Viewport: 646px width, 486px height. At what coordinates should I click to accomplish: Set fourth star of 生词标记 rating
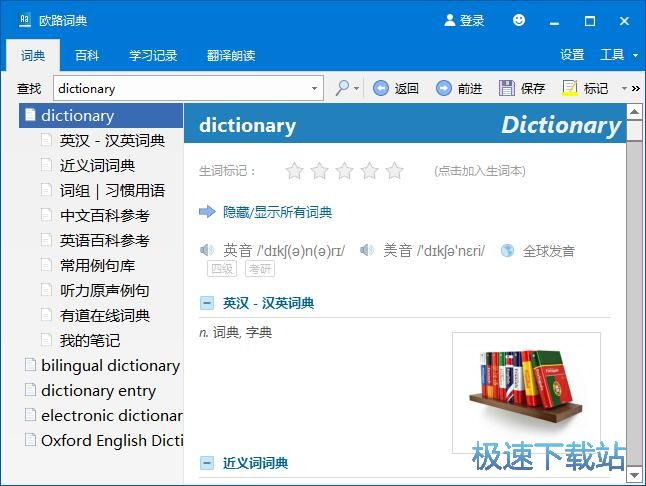point(370,171)
